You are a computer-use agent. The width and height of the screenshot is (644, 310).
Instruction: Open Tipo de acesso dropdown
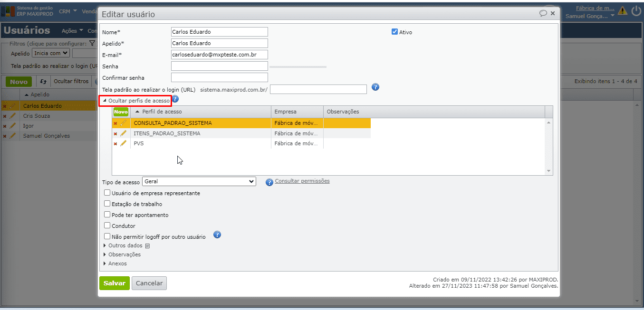(x=199, y=181)
